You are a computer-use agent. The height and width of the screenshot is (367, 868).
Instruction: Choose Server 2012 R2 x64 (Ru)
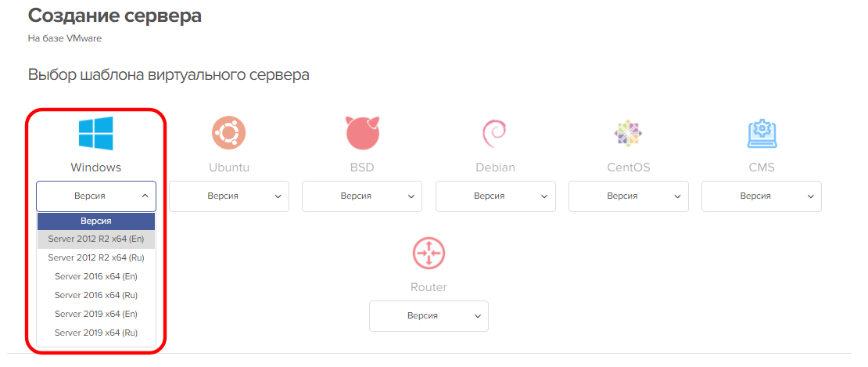point(96,257)
